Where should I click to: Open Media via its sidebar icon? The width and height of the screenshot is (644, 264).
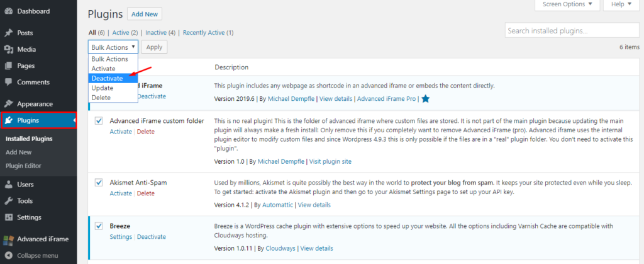point(9,49)
